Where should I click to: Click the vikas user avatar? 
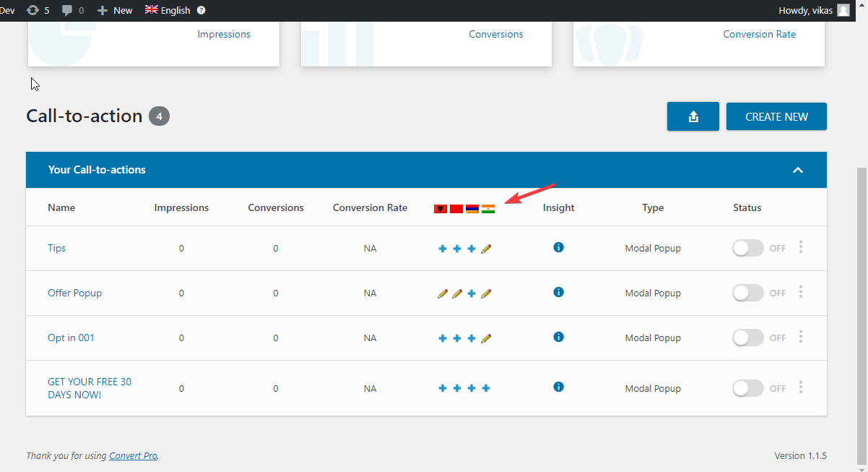[843, 10]
